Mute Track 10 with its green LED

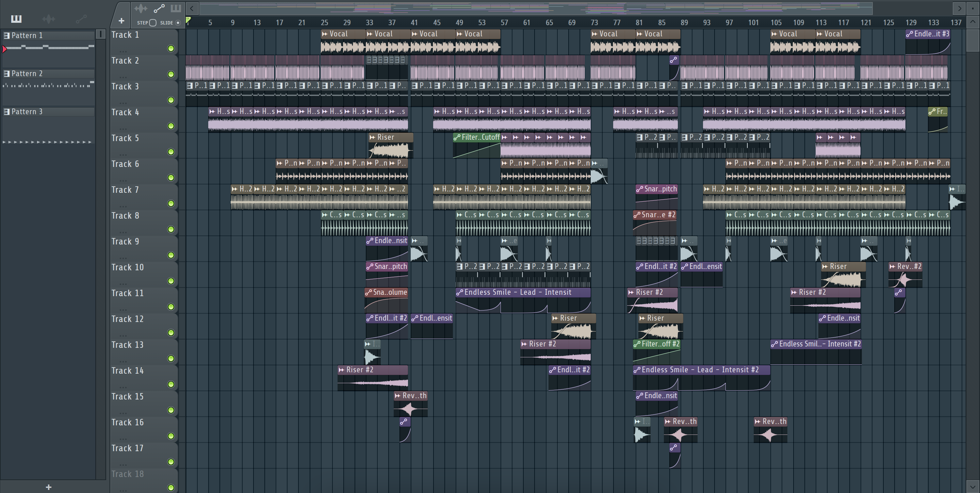[171, 281]
